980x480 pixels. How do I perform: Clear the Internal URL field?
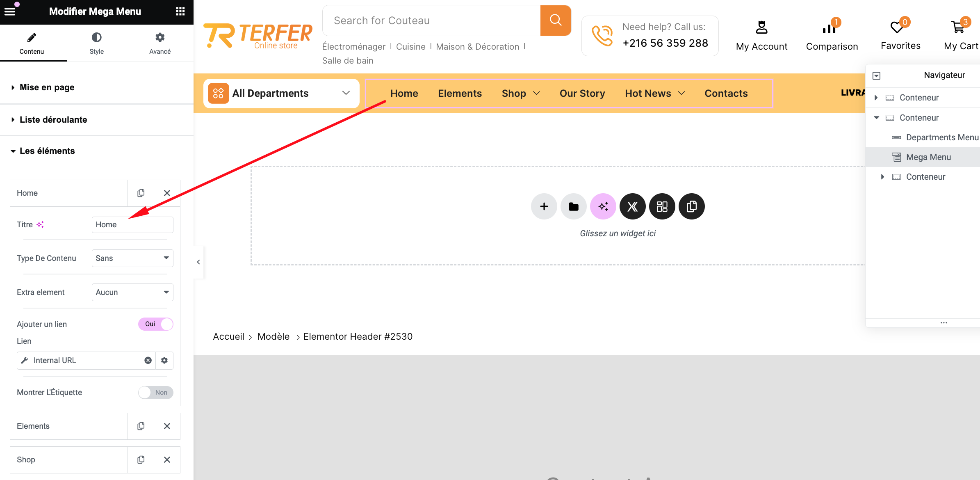pos(148,360)
